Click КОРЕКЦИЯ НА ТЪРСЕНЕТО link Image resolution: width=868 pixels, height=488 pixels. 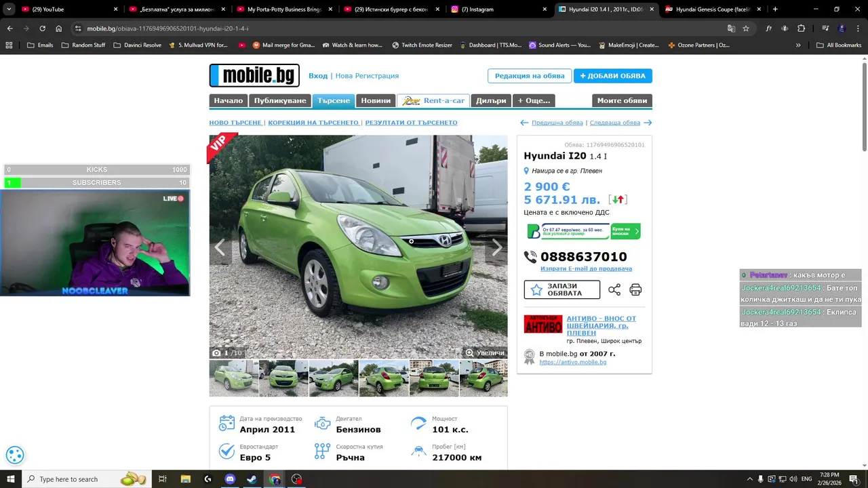pyautogui.click(x=313, y=123)
